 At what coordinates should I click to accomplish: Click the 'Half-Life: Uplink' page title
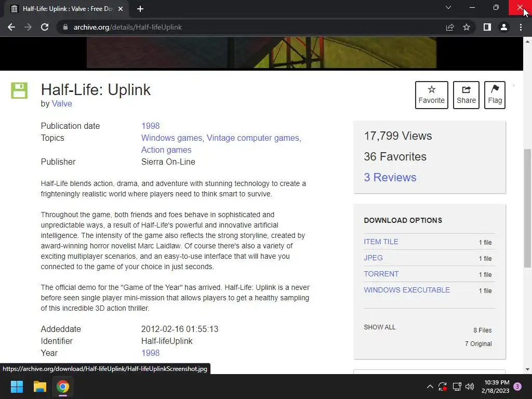coord(96,90)
